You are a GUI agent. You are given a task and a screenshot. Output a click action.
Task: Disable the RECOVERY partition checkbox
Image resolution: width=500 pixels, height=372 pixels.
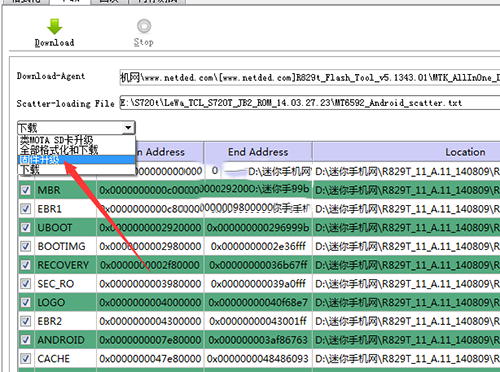26,265
